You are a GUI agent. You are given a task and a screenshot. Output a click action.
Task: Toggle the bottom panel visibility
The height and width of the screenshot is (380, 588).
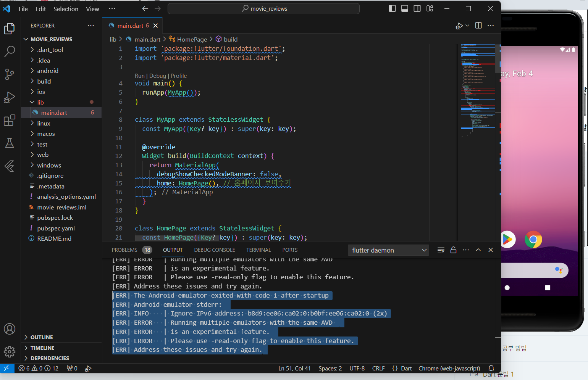pyautogui.click(x=405, y=9)
